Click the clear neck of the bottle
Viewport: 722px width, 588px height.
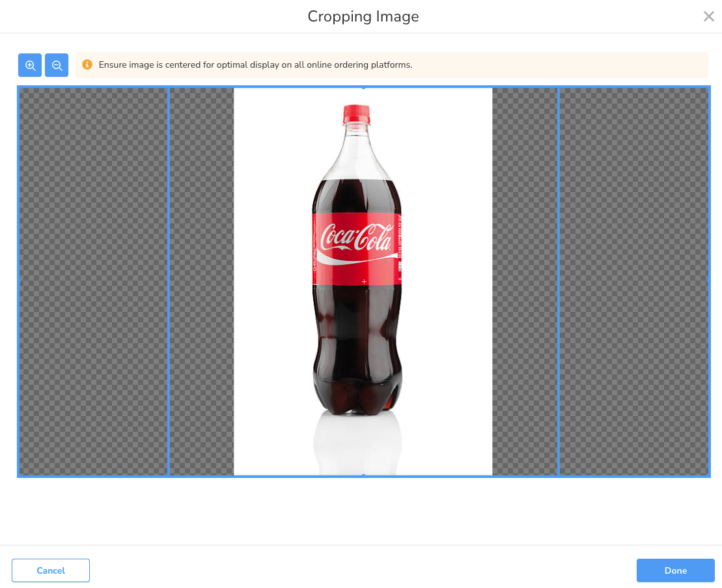355,150
